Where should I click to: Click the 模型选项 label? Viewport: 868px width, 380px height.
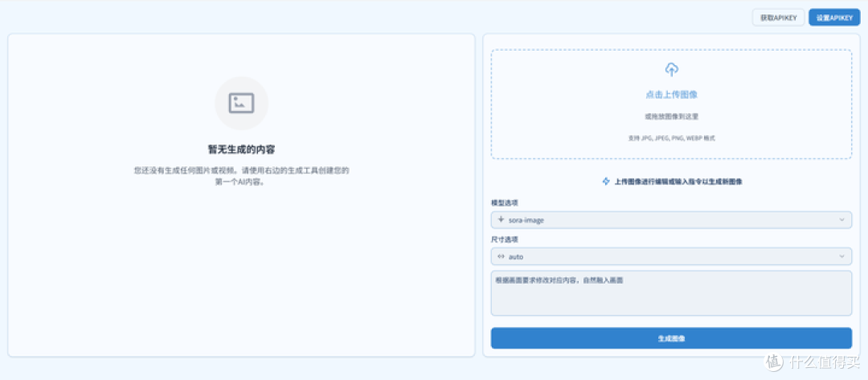coord(504,202)
